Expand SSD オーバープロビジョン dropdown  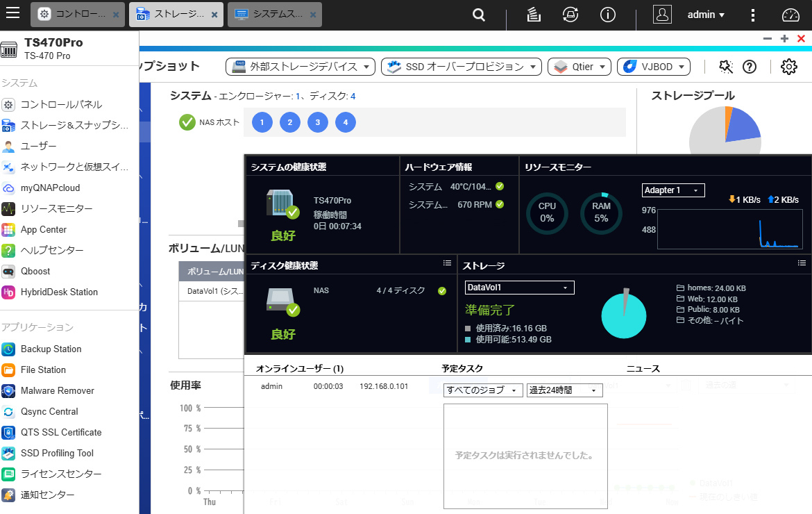pyautogui.click(x=462, y=67)
